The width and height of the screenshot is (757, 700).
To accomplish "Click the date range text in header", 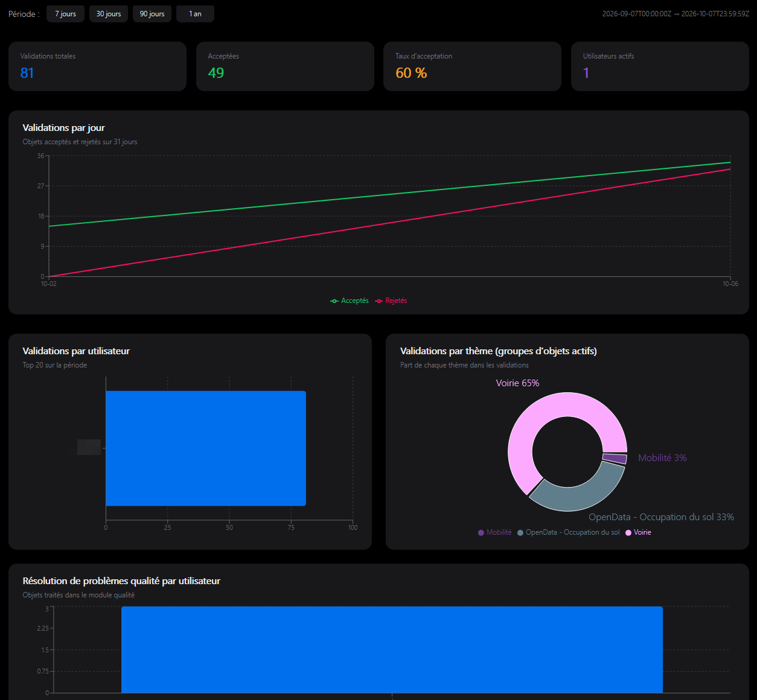I will click(676, 14).
